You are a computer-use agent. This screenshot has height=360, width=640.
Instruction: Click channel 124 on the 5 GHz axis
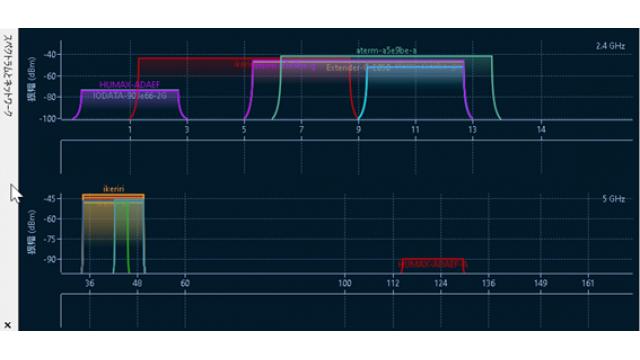(440, 283)
